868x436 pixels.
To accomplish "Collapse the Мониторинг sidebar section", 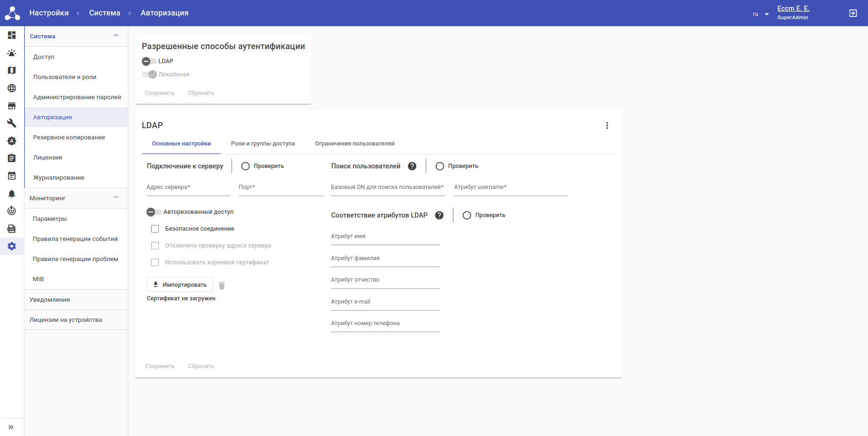I will coord(116,197).
